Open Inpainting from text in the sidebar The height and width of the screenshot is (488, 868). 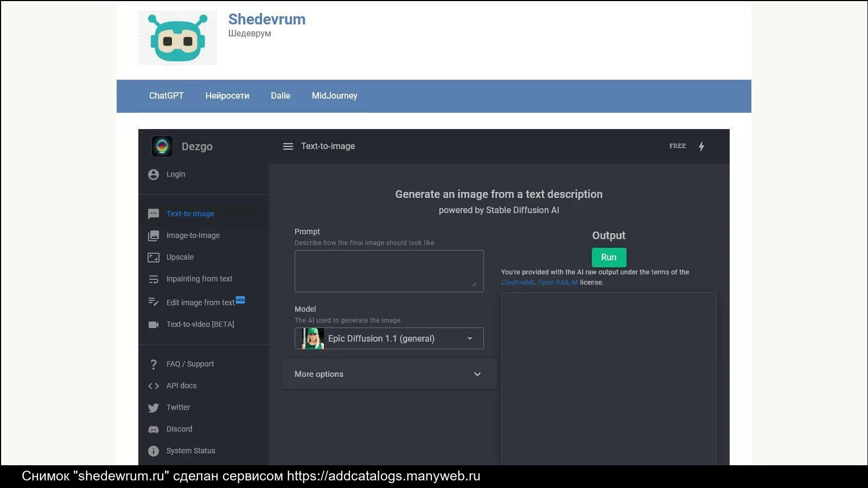(x=200, y=279)
